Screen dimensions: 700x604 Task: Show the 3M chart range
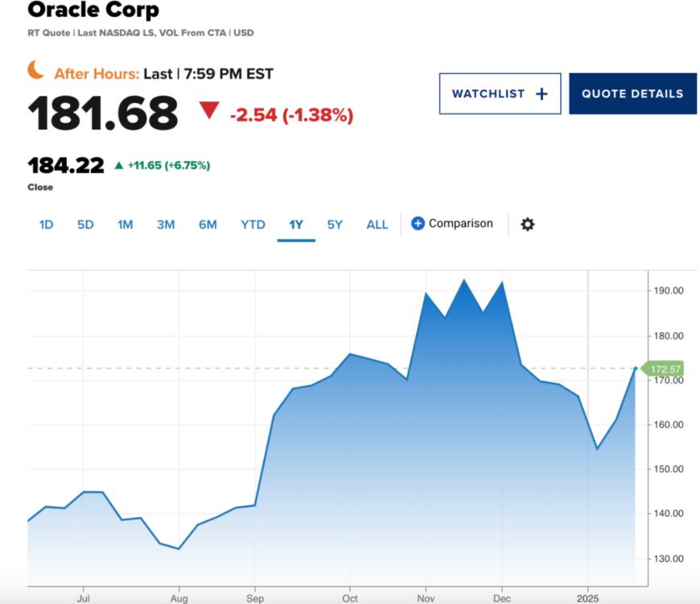(x=166, y=224)
